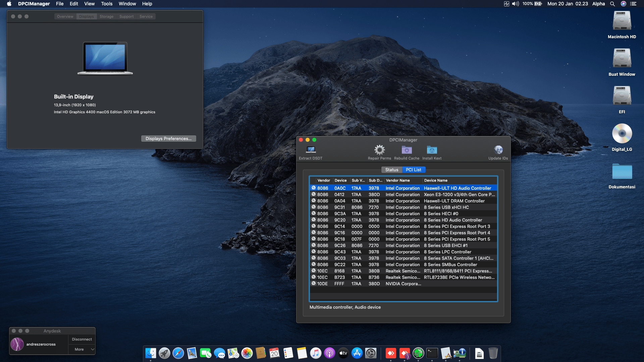Open Spotlight search in menu bar
This screenshot has height=362, width=644.
pyautogui.click(x=612, y=4)
